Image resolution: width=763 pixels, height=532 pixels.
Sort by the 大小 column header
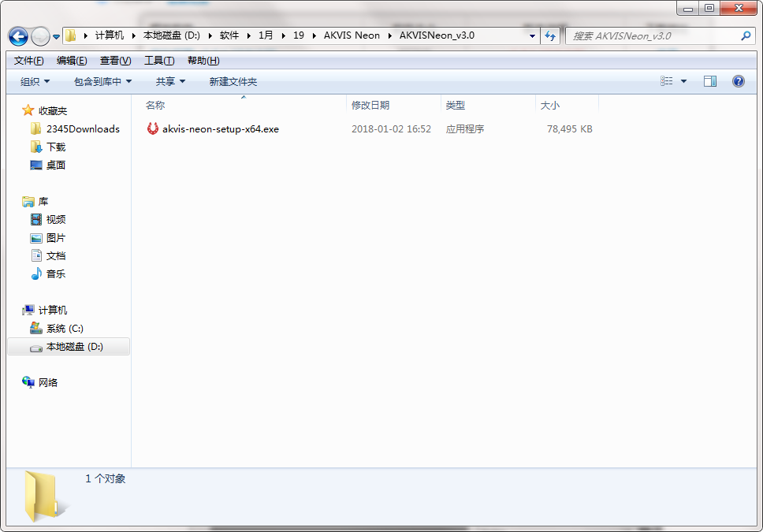[550, 105]
